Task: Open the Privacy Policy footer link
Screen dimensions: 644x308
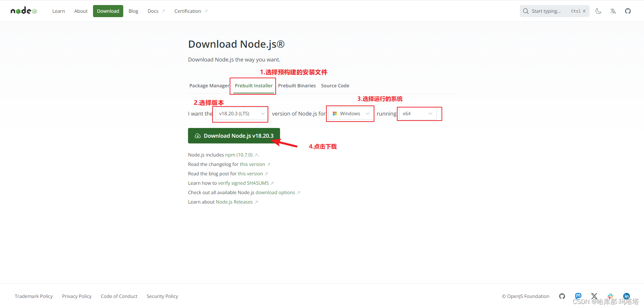Action: [x=77, y=296]
